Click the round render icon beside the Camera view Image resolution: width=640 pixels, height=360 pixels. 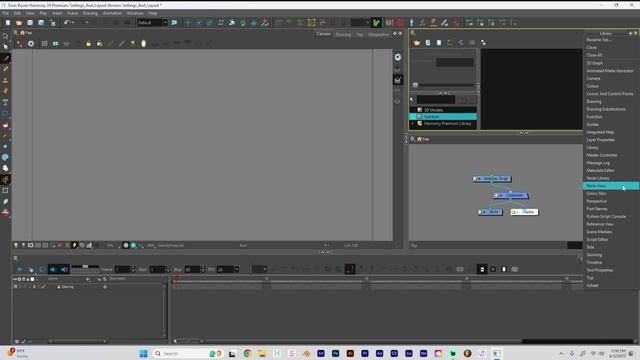[398, 58]
